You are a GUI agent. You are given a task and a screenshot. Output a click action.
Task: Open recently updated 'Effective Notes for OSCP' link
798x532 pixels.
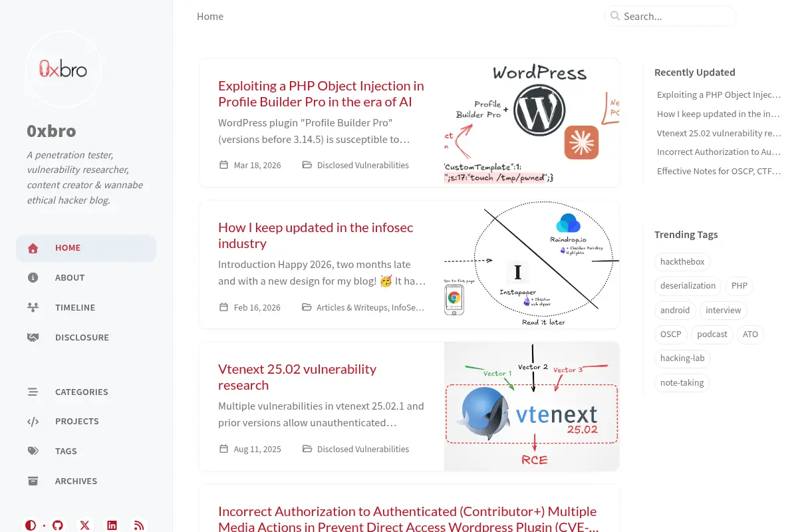[x=719, y=172]
